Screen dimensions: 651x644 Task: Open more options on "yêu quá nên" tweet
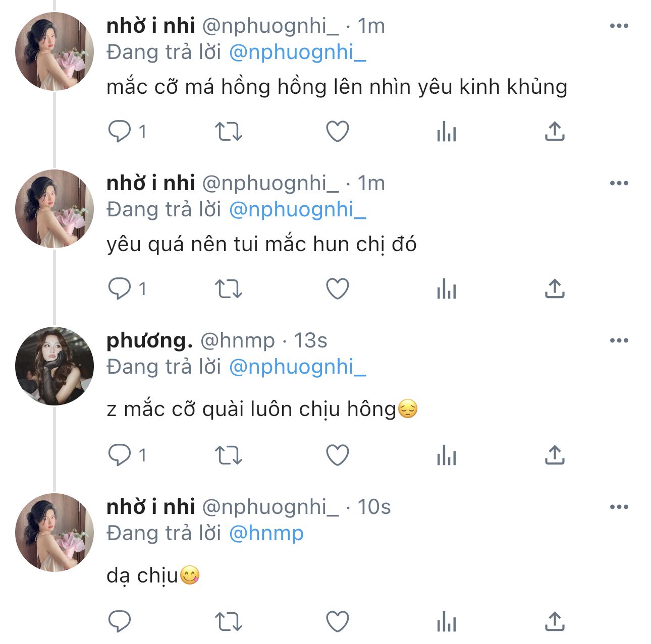pos(619,183)
